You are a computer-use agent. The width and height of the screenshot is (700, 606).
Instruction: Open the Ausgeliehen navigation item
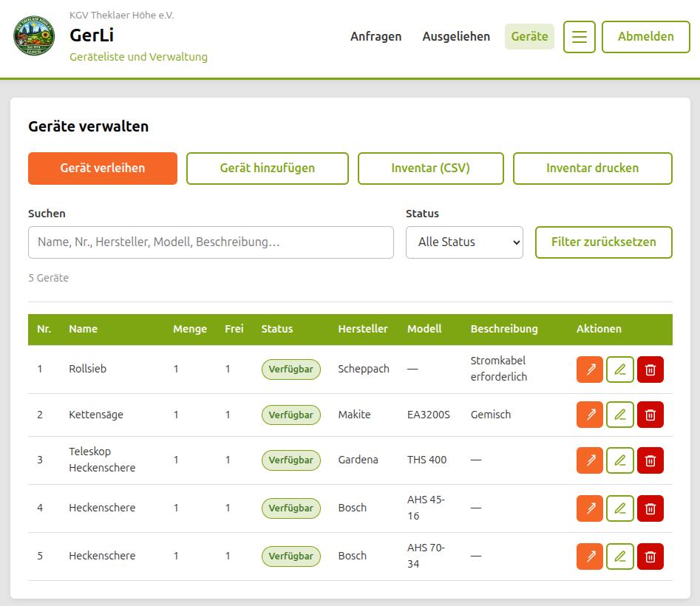456,37
